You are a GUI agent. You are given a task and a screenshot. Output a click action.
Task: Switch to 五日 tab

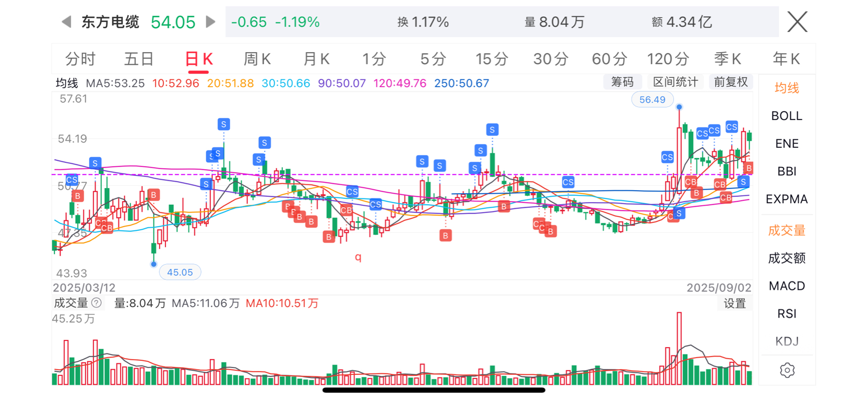click(139, 59)
